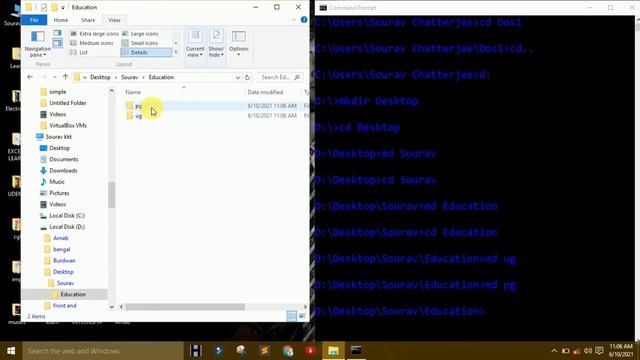Viewport: 640px width, 360px height.
Task: Open Chrome from the taskbar
Action: [x=288, y=351]
